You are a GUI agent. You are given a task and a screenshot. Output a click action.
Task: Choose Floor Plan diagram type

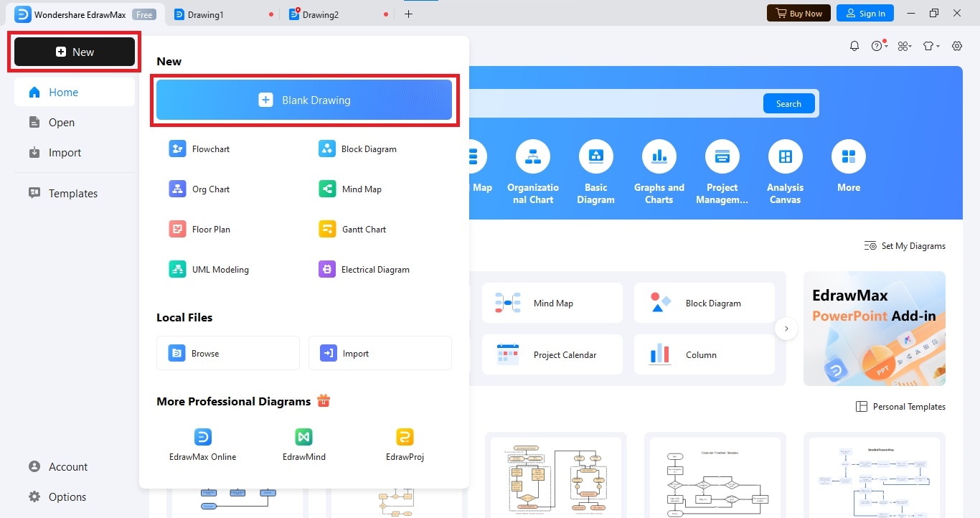click(x=199, y=230)
